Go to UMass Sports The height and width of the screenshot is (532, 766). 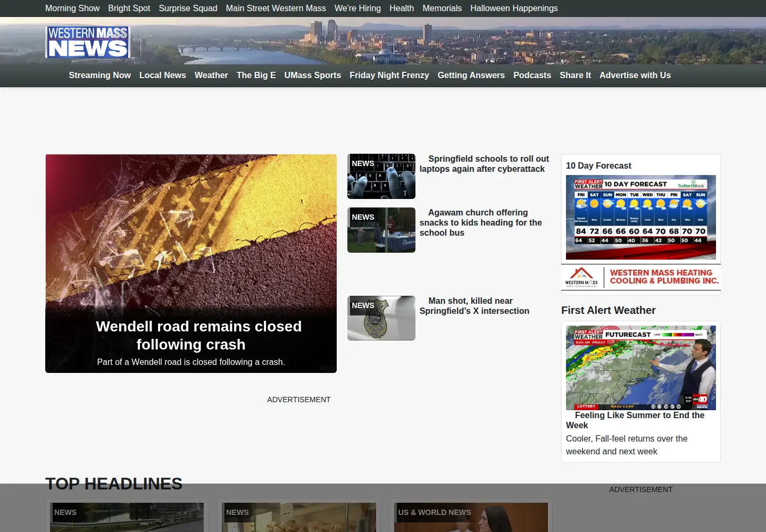point(313,76)
